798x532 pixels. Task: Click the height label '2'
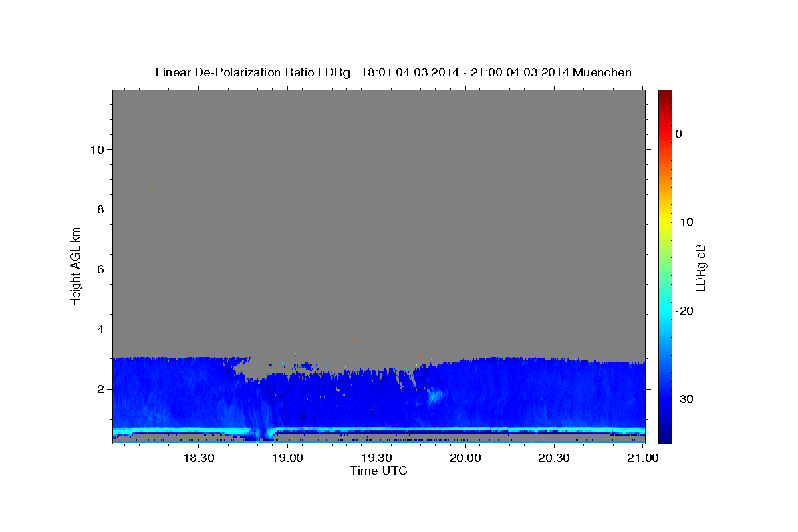99,388
